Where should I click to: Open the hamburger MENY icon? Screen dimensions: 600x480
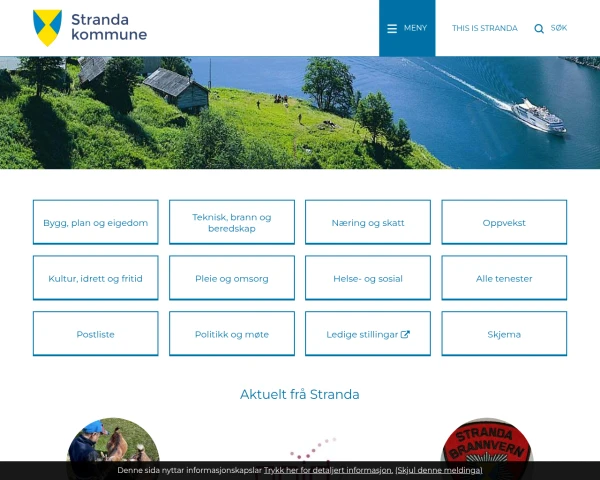pyautogui.click(x=392, y=28)
